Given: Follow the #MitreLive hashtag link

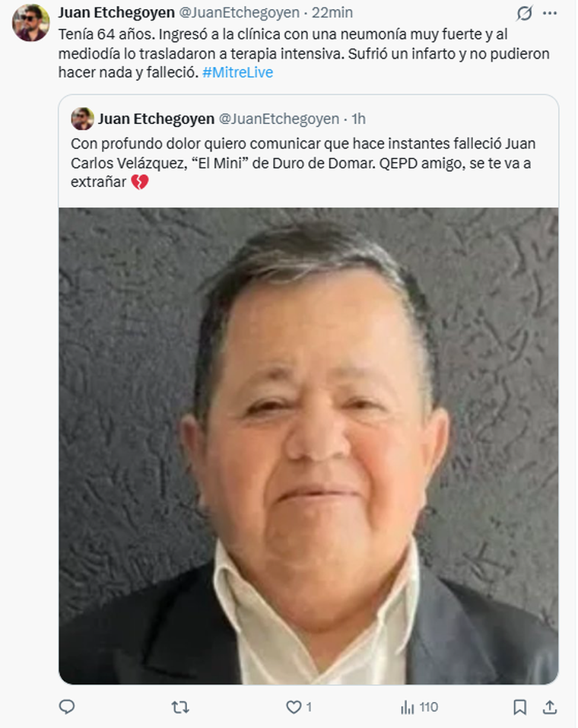Looking at the screenshot, I should pos(238,72).
